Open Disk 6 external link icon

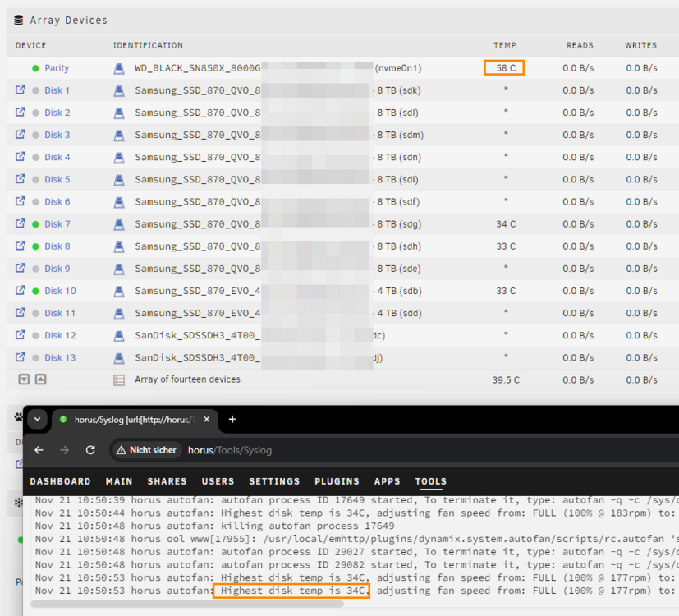[x=20, y=201]
